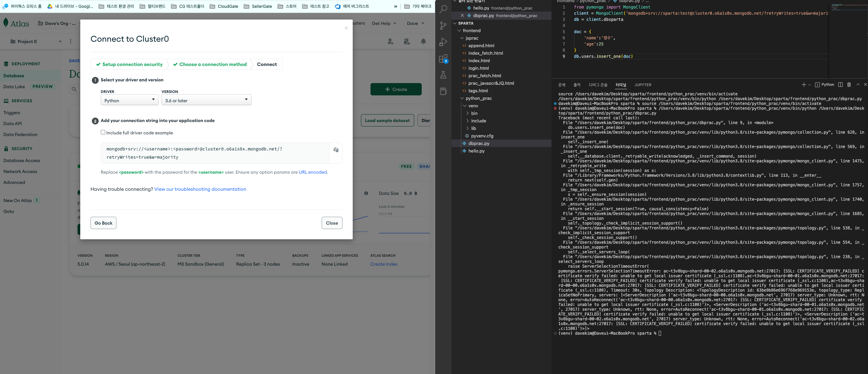Click the Close button in the dialog
The width and height of the screenshot is (868, 374).
click(332, 223)
